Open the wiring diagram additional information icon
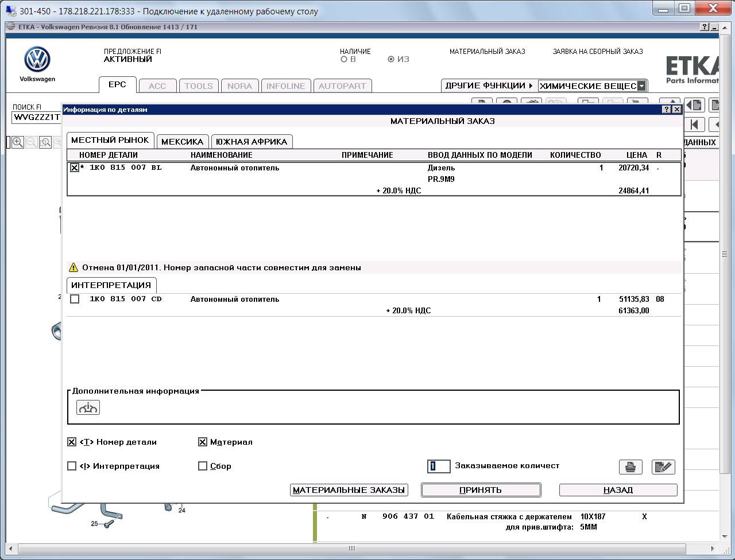Image resolution: width=735 pixels, height=560 pixels. pos(88,407)
